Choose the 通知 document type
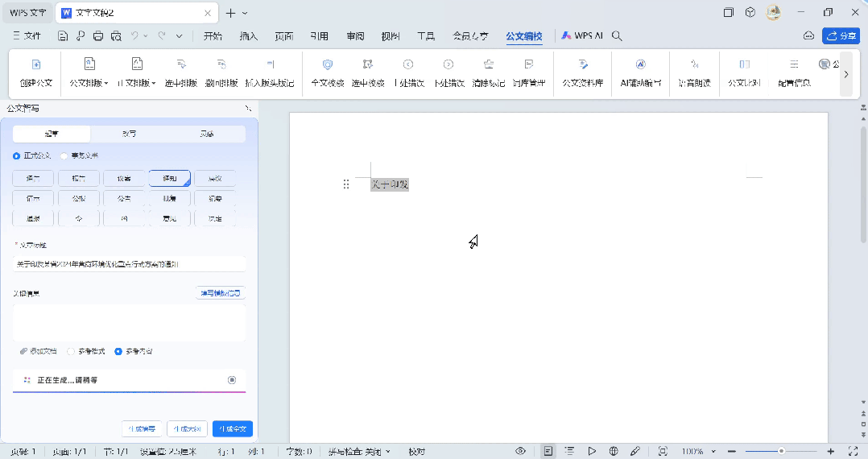Screen dimensions: 868x459 [169, 178]
